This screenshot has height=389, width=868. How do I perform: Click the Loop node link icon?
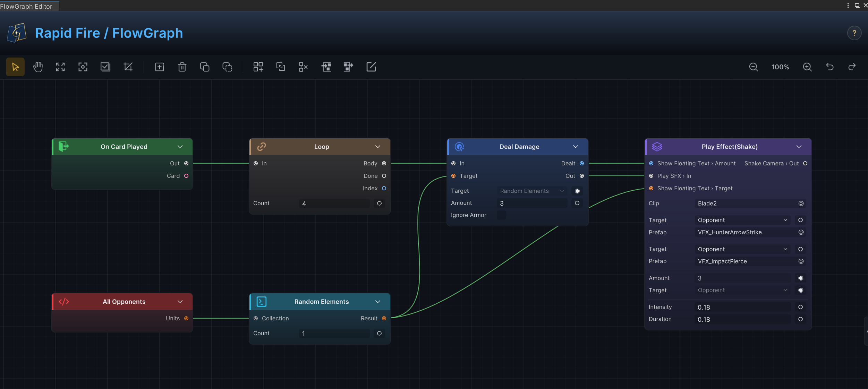click(262, 147)
